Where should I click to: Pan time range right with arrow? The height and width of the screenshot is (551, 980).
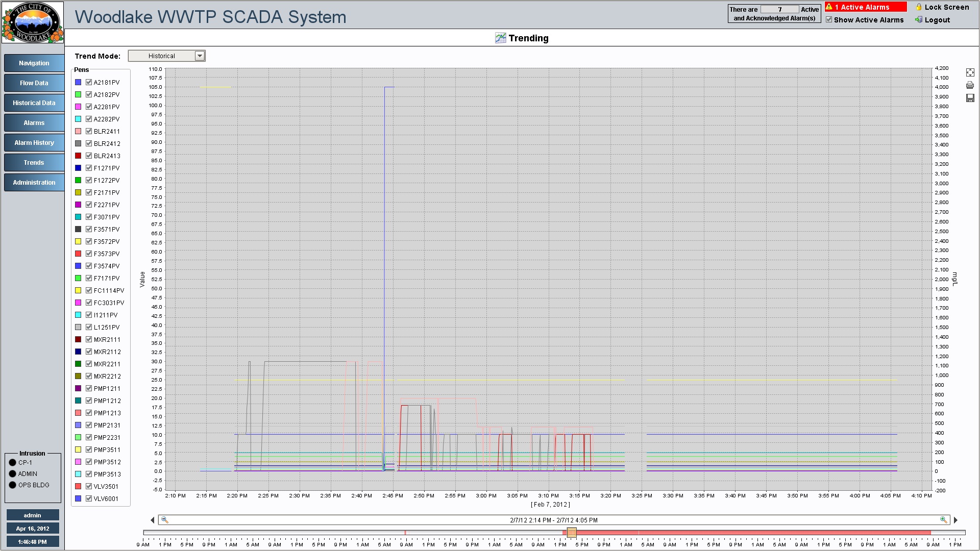click(955, 520)
